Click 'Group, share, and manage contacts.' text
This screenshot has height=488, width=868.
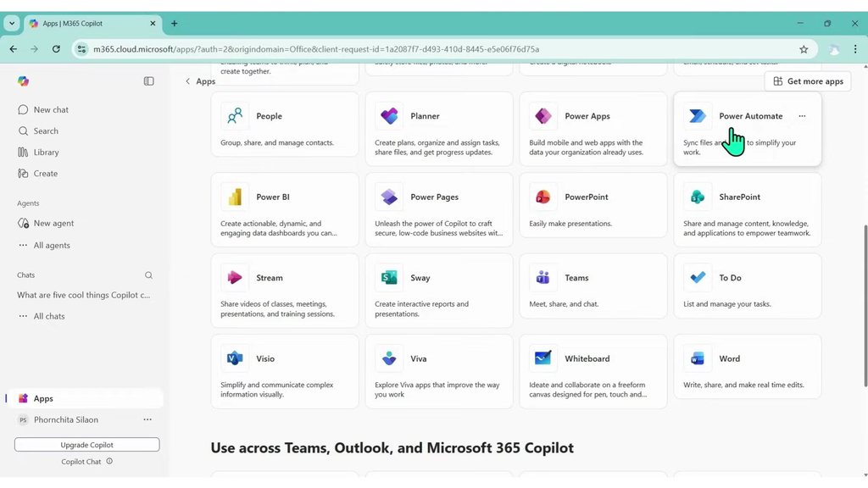click(x=277, y=142)
